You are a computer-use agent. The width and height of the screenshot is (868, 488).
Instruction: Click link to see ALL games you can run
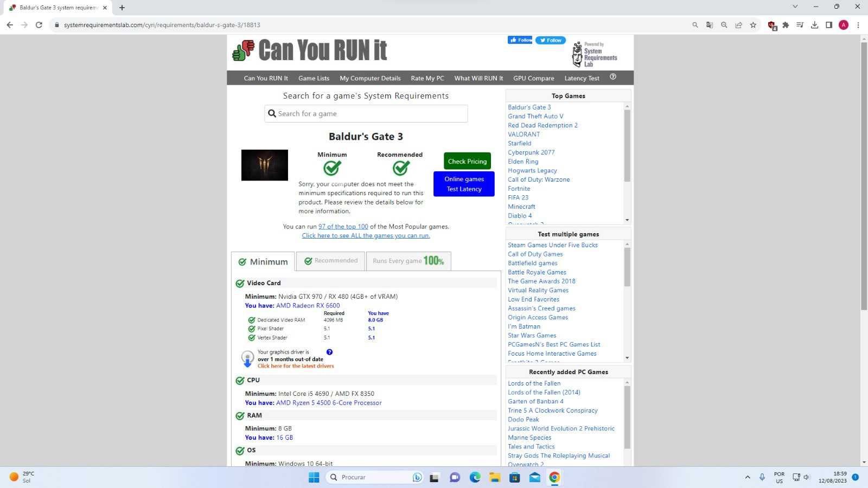[x=366, y=235]
